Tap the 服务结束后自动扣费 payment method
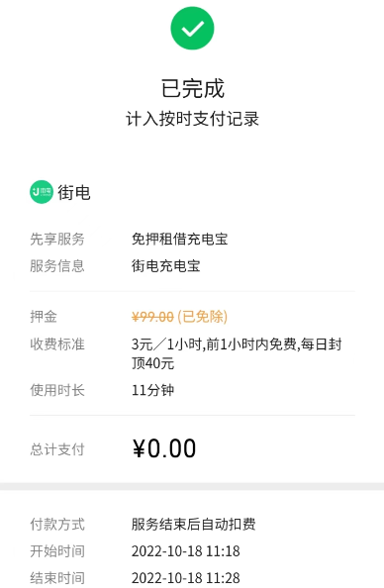384x588 pixels. [x=194, y=525]
